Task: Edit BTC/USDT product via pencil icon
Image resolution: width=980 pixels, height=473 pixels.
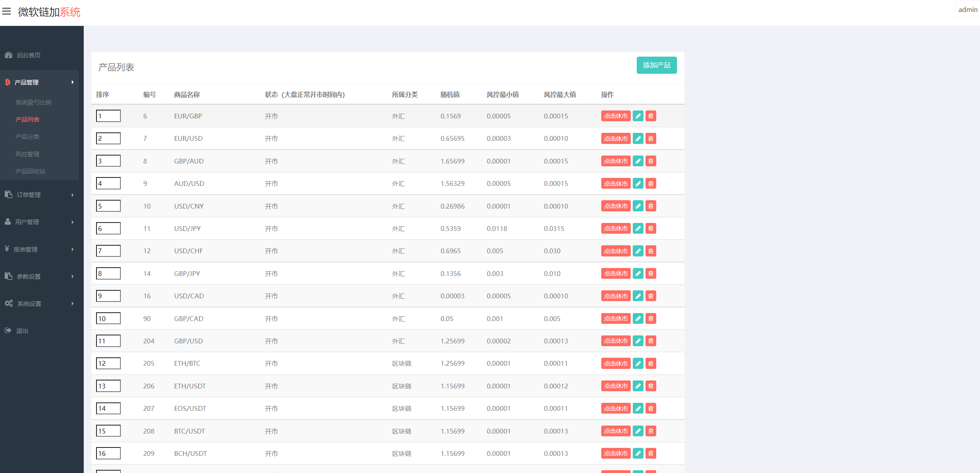Action: [x=638, y=431]
